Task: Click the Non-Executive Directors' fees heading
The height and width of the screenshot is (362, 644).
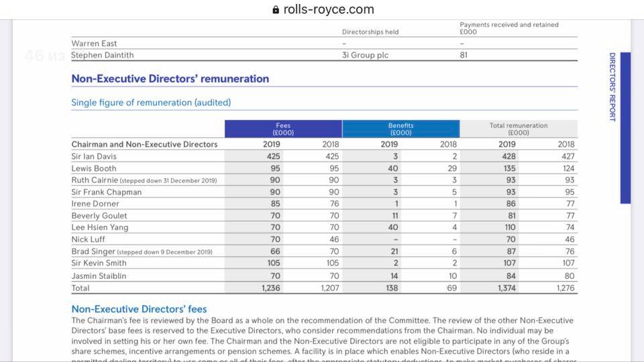Action: pos(139,309)
